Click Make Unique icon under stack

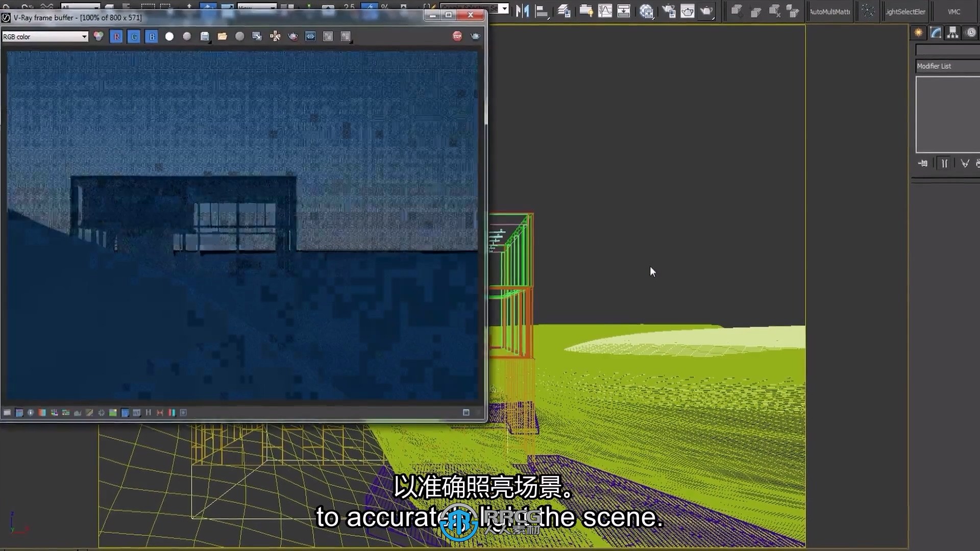965,164
